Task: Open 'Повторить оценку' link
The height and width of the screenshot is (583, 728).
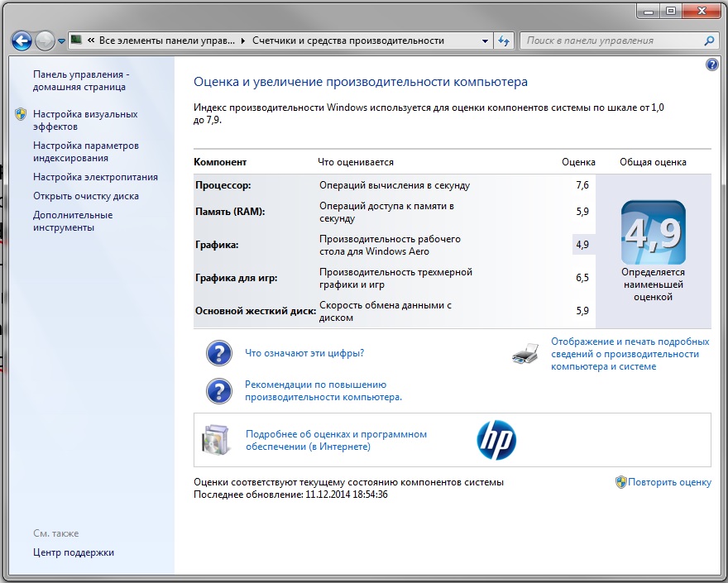Action: [668, 482]
